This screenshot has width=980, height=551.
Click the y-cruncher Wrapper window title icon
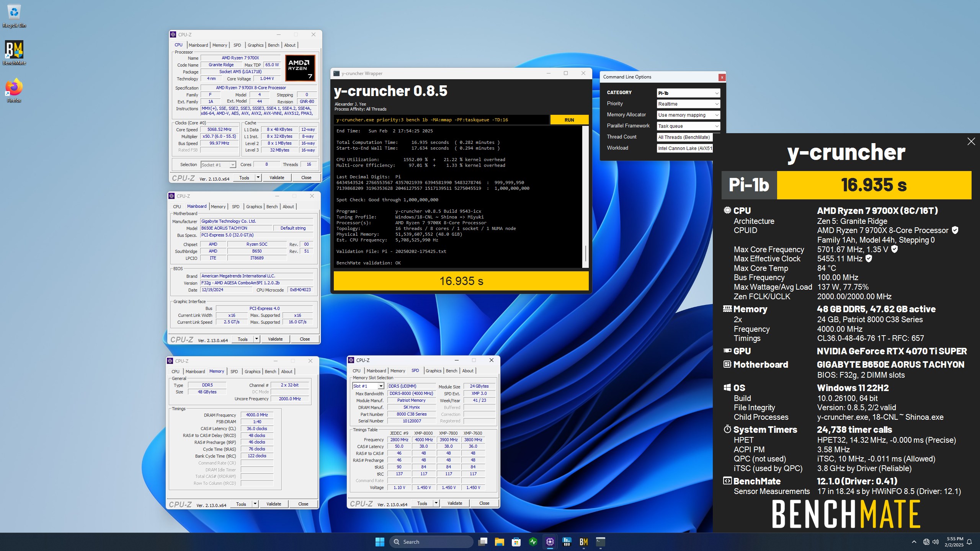(x=336, y=73)
